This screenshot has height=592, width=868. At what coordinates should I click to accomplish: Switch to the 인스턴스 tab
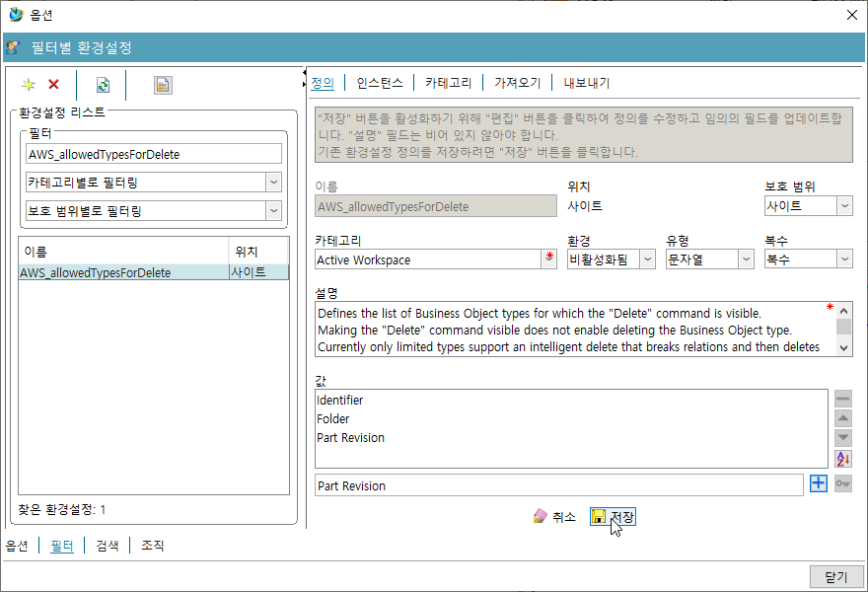(x=380, y=83)
